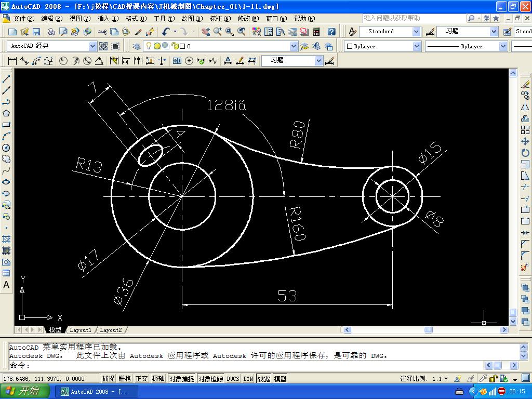Image resolution: width=532 pixels, height=399 pixels.
Task: Activate the Mirror modify tool
Action: click(x=525, y=107)
